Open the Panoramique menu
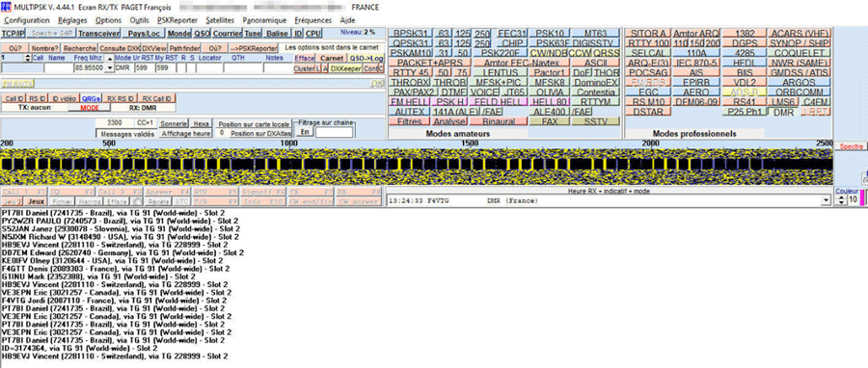The image size is (868, 368). coord(264,20)
